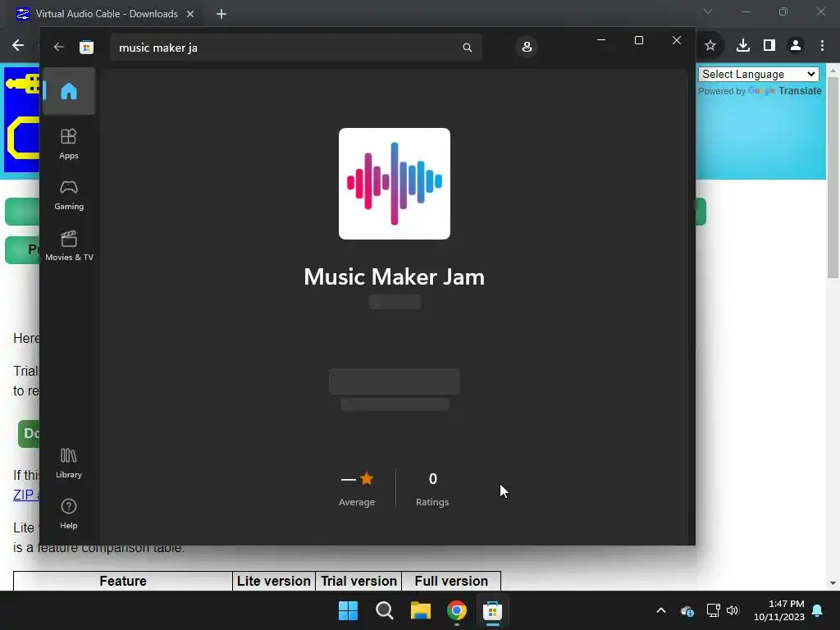Viewport: 840px width, 630px height.
Task: Click the 'Full version' table header
Action: tap(451, 581)
